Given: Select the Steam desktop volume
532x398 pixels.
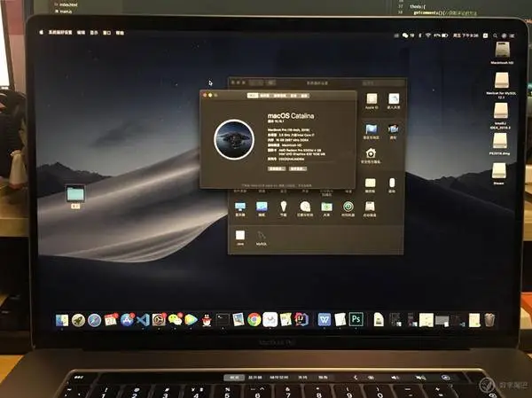Looking at the screenshot, I should click(498, 174).
